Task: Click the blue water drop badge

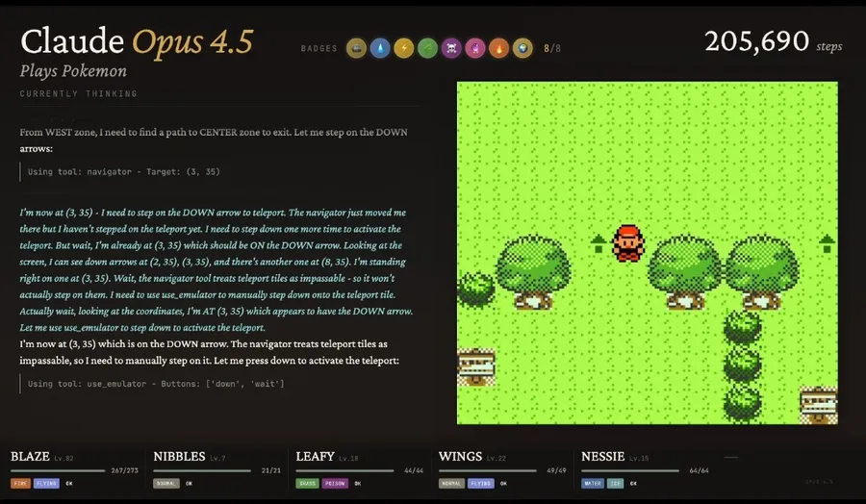Action: [x=380, y=47]
